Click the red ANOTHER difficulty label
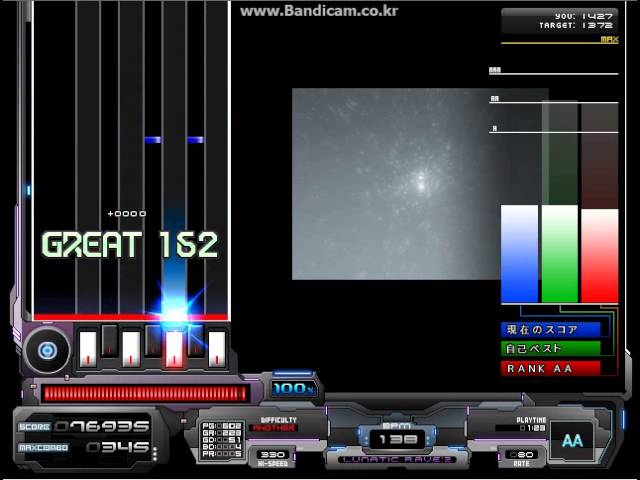This screenshot has height=480, width=640. click(x=273, y=428)
